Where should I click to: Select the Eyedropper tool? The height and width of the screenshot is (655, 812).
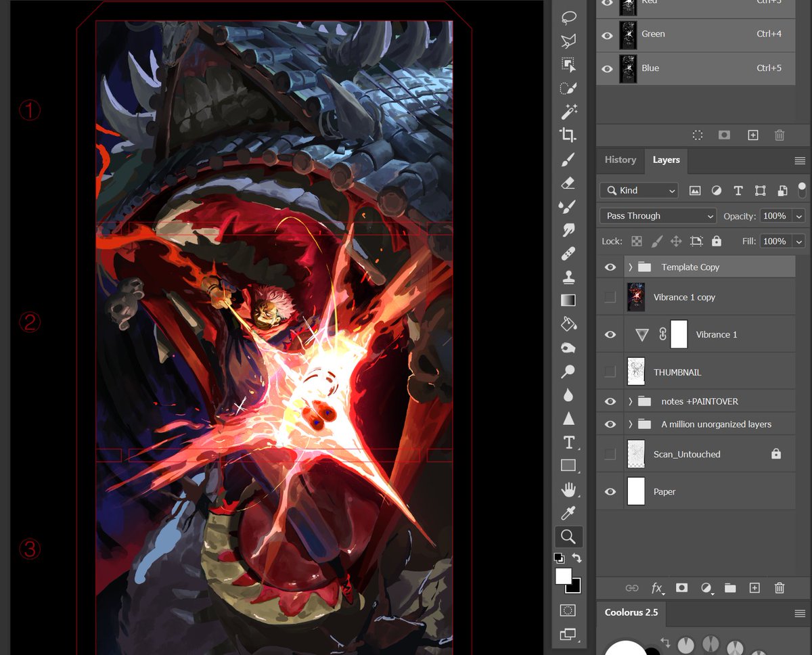pos(568,513)
